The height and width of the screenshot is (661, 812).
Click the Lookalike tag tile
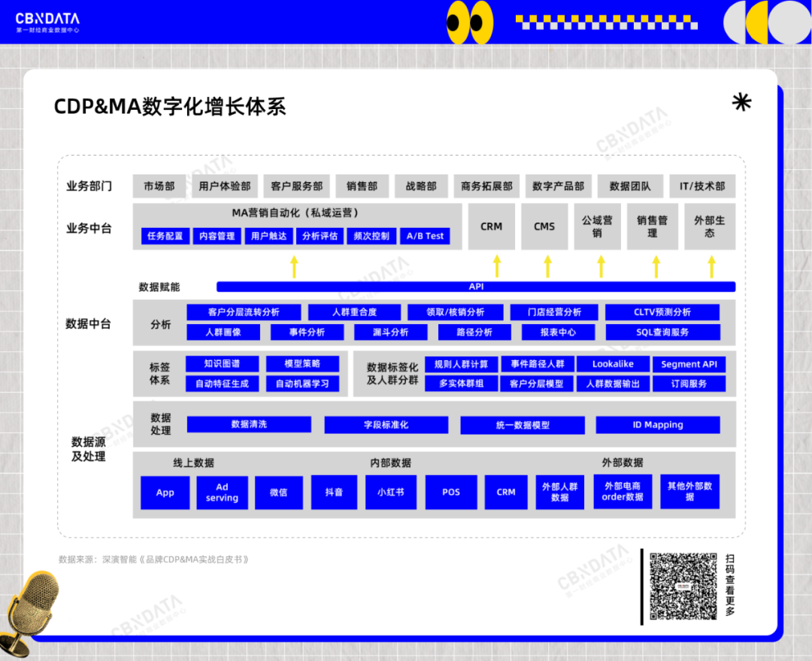point(614,364)
